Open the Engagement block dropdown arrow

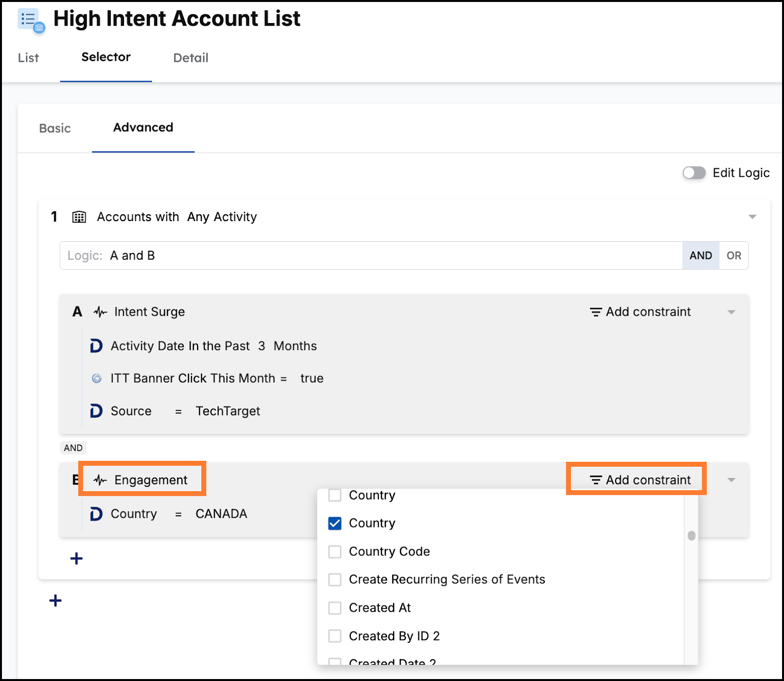[731, 480]
